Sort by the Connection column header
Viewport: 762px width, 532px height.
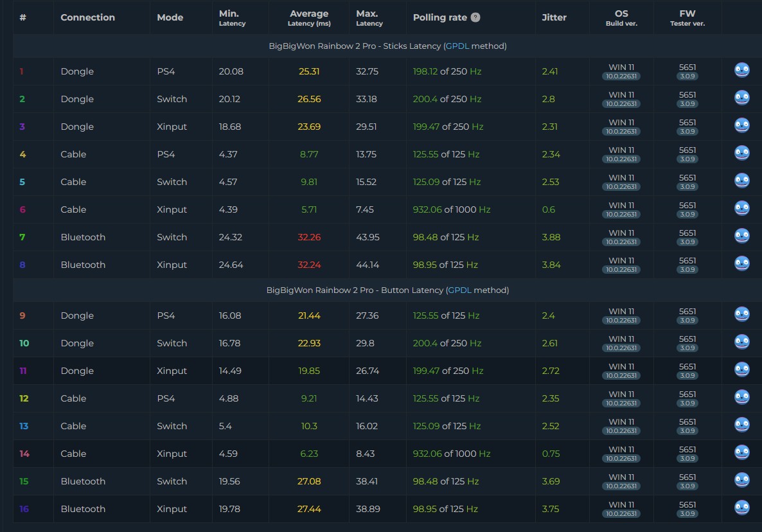point(87,17)
